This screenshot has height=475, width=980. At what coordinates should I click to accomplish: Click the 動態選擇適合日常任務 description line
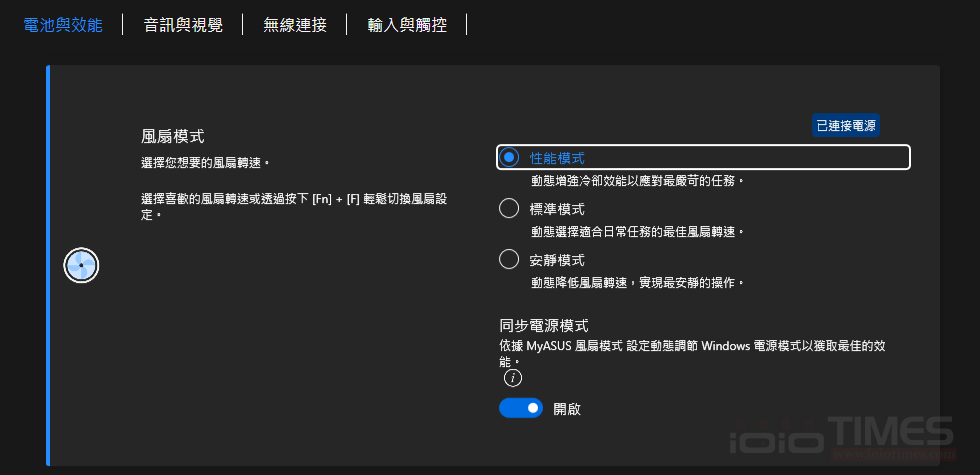pyautogui.click(x=637, y=232)
